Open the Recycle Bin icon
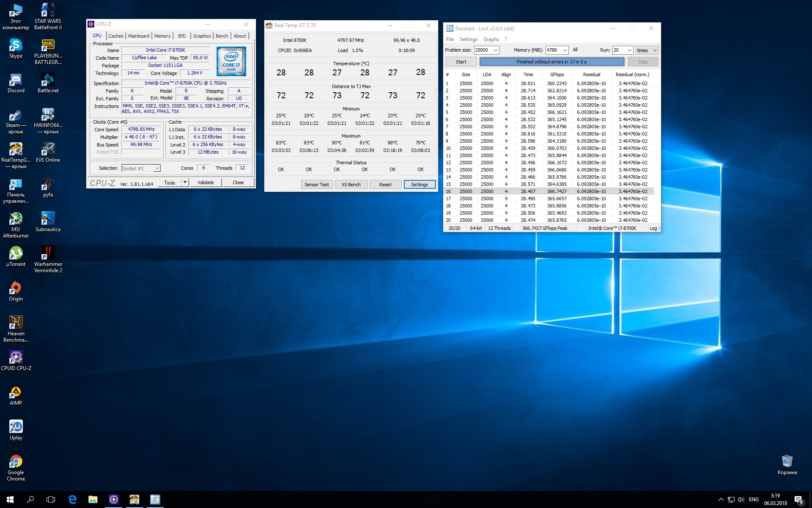The height and width of the screenshot is (508, 812). [x=787, y=462]
